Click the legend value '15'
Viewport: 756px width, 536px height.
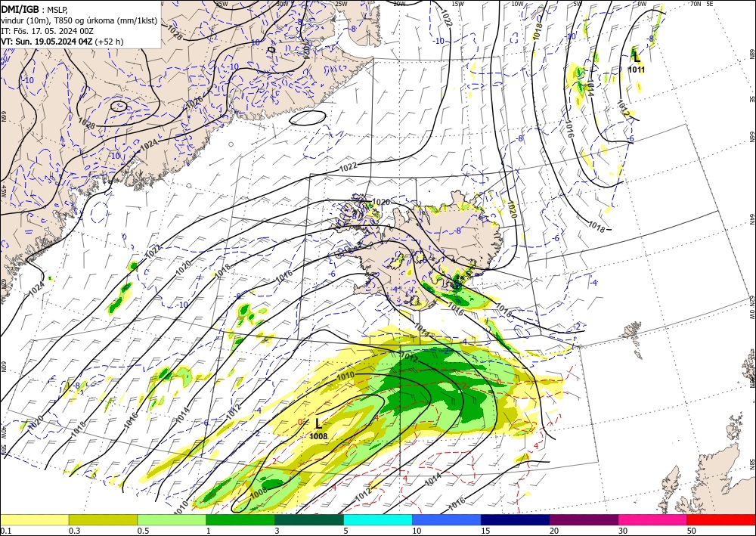click(x=485, y=531)
